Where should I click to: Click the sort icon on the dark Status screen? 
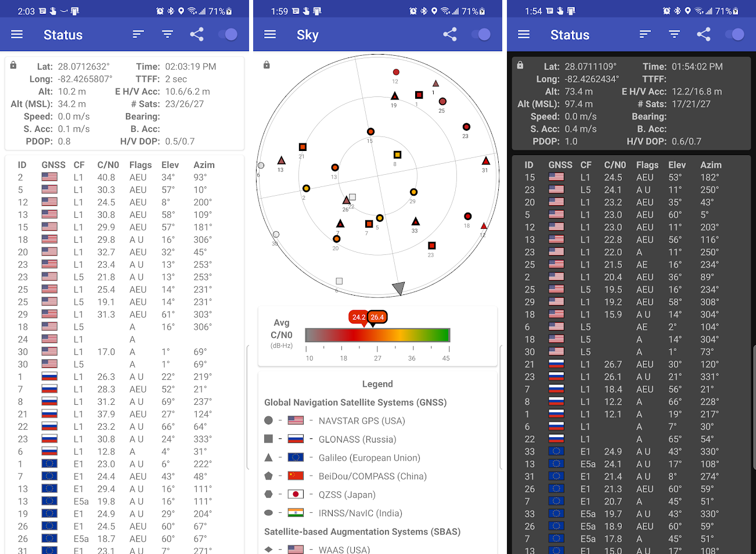click(645, 34)
